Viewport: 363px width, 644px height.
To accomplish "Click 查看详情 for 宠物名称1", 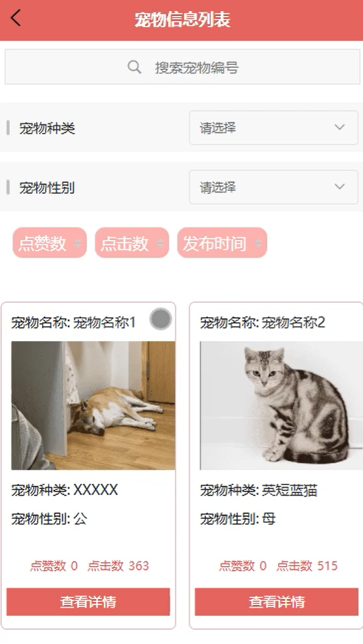I will (88, 602).
